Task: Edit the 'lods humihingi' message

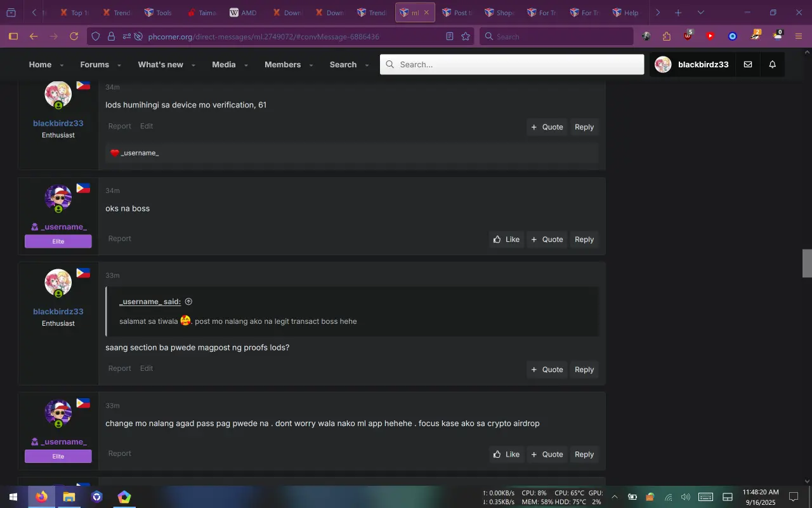Action: coord(147,126)
